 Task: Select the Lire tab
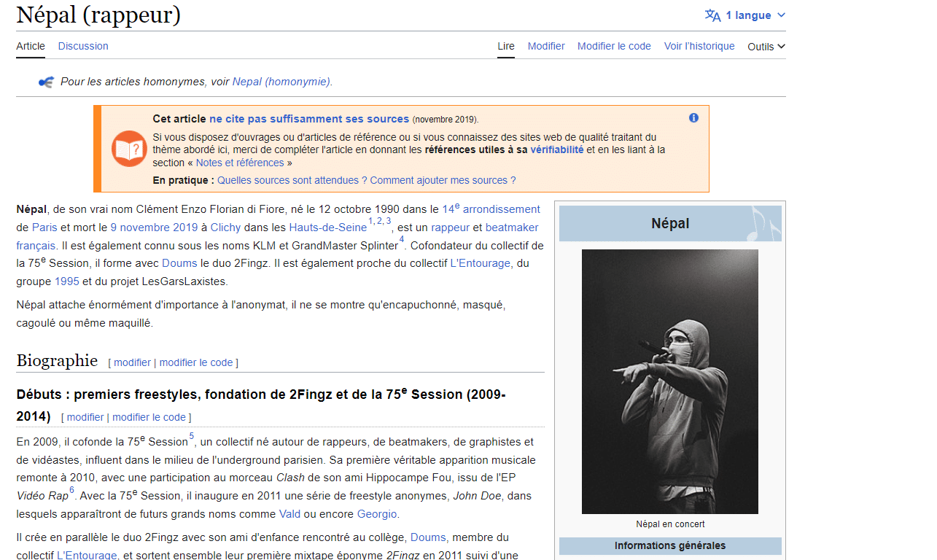(505, 46)
